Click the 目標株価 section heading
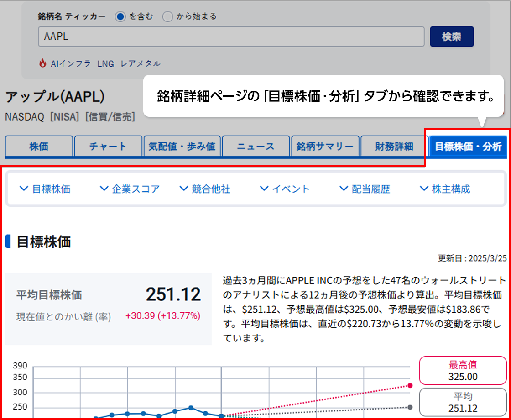 click(x=44, y=242)
